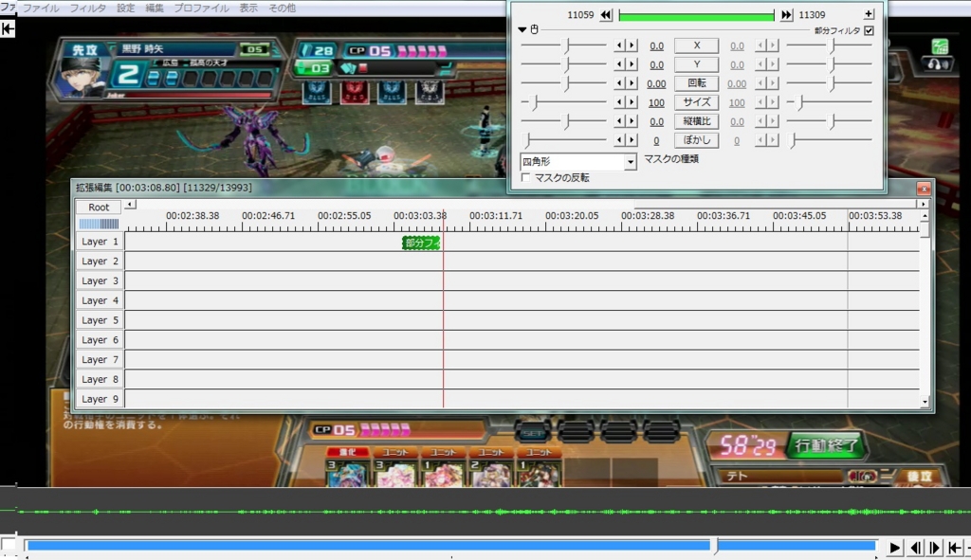Toggle visibility of Layer 2

point(100,262)
